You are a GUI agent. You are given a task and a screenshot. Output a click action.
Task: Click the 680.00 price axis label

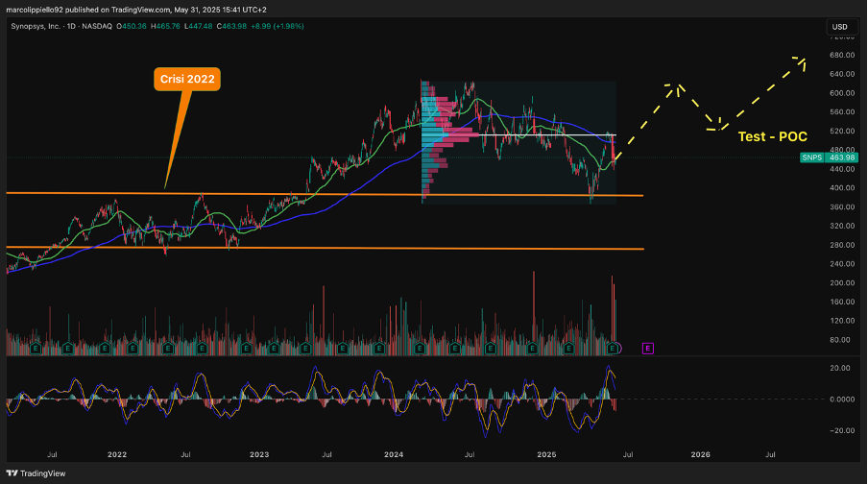842,55
